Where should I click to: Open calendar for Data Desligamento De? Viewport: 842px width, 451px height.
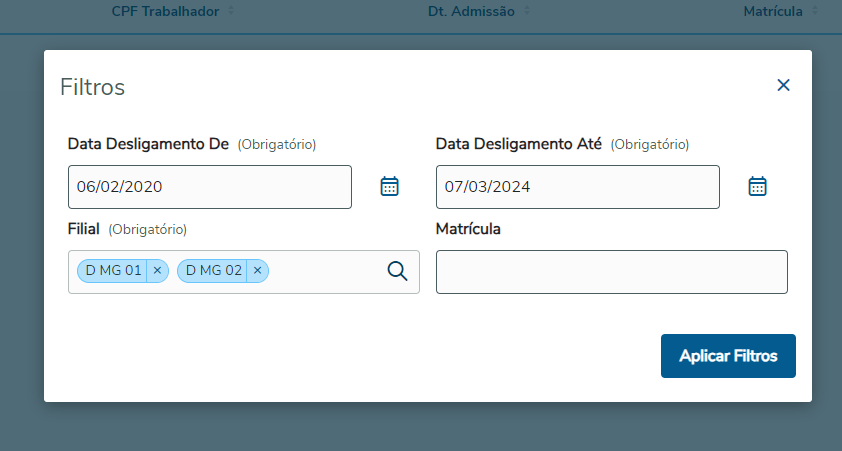[x=389, y=186]
